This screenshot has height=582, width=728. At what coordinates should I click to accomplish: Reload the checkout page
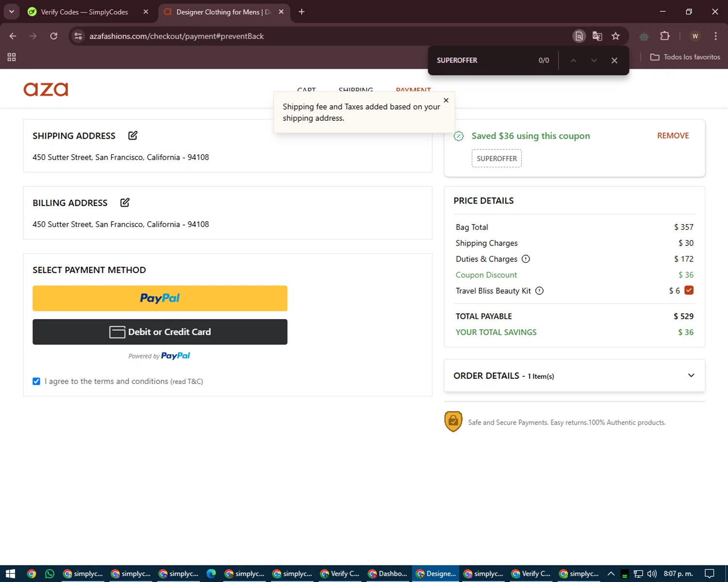(54, 36)
